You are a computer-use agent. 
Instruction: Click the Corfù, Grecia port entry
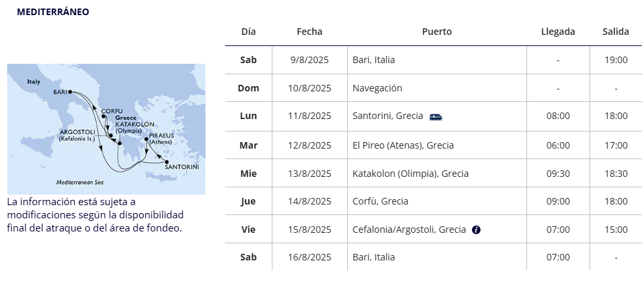click(380, 201)
